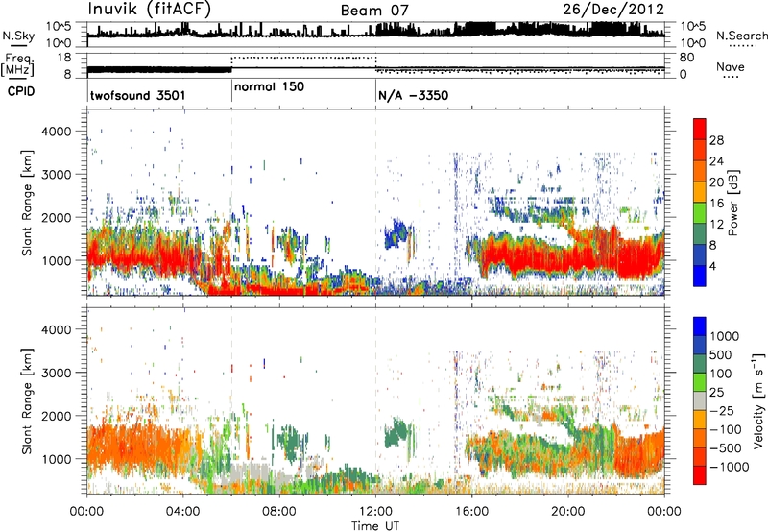Click the red top of Power colorbar

[x=700, y=129]
